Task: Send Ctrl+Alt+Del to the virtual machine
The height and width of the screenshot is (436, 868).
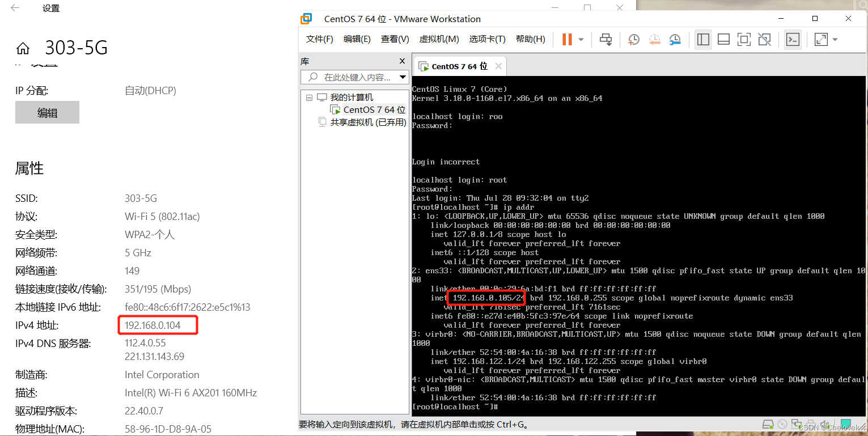Action: click(606, 39)
